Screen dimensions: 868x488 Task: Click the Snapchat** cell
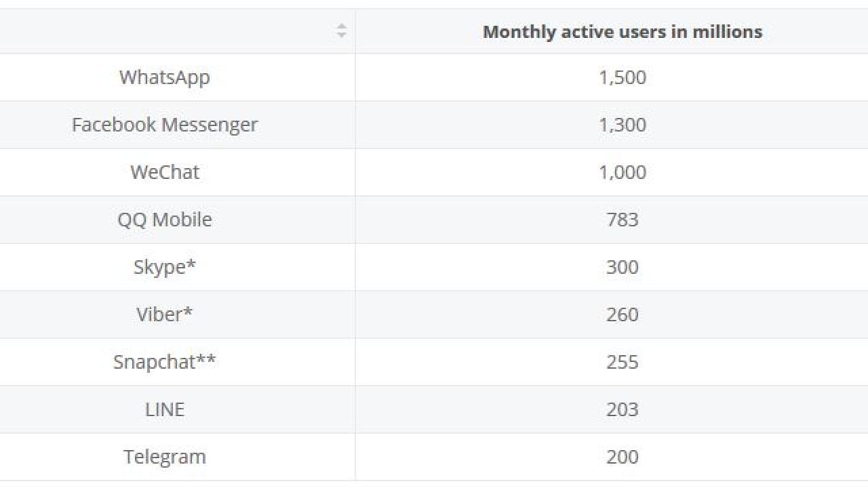pyautogui.click(x=165, y=362)
